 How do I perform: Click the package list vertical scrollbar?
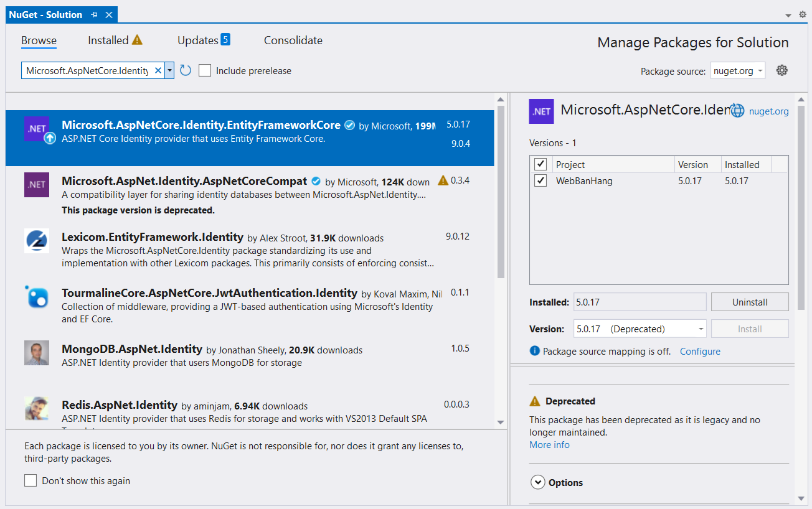501,193
